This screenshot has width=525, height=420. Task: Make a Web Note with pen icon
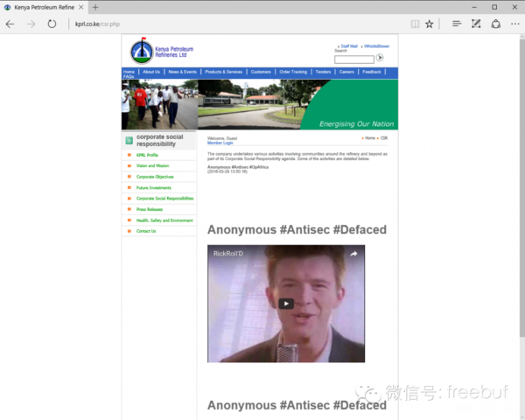[476, 24]
